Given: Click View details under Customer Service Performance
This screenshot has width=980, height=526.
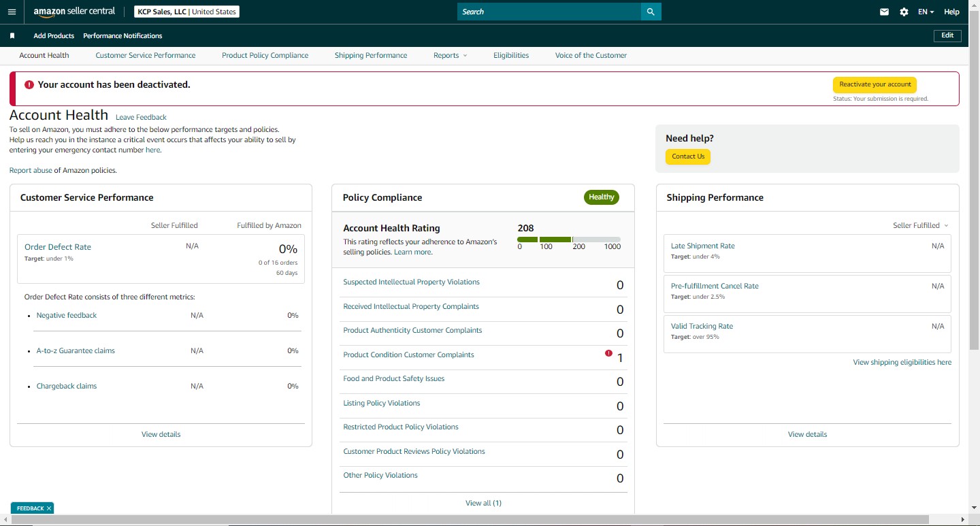Looking at the screenshot, I should pyautogui.click(x=161, y=434).
